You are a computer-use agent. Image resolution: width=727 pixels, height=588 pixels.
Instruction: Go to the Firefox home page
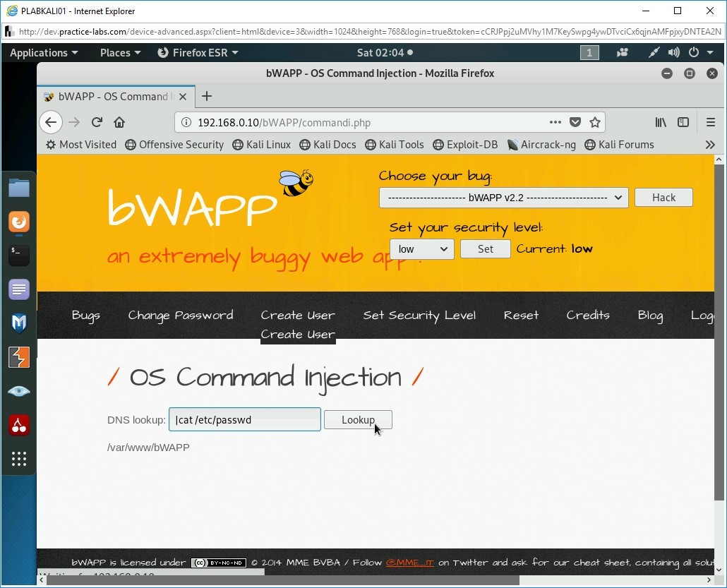(x=119, y=122)
